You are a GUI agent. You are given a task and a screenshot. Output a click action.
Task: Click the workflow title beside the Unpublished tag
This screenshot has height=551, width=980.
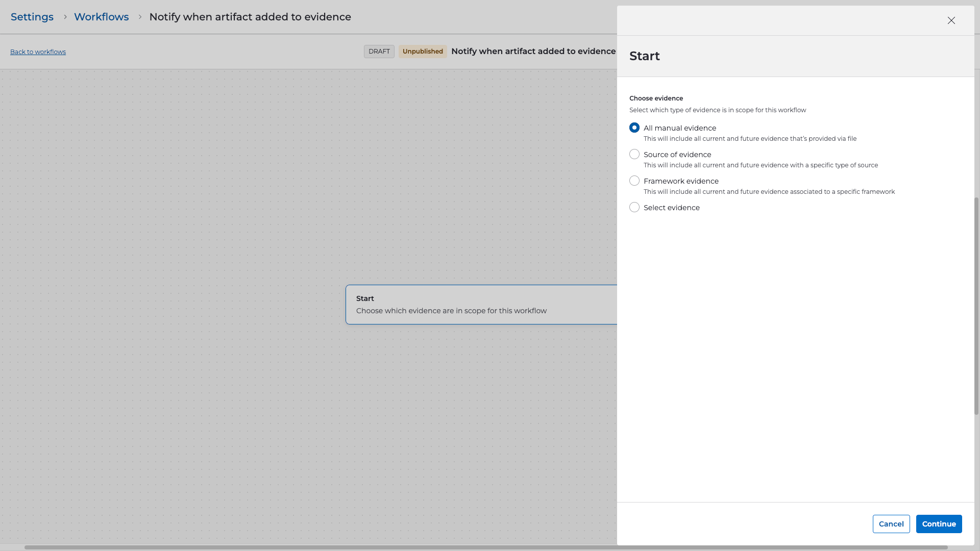coord(533,52)
